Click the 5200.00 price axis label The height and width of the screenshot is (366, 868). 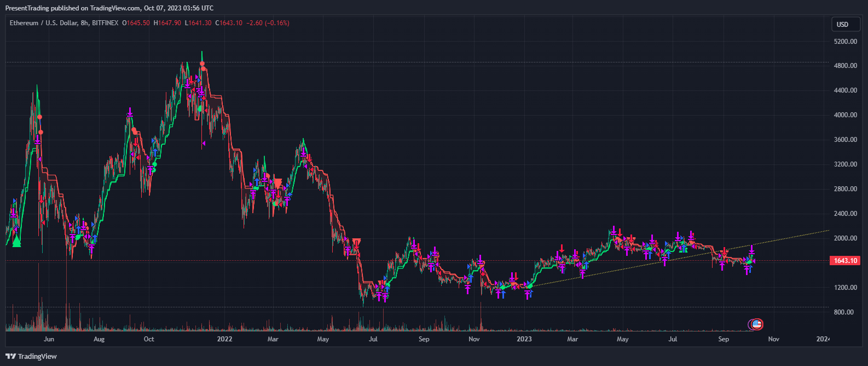click(x=845, y=41)
